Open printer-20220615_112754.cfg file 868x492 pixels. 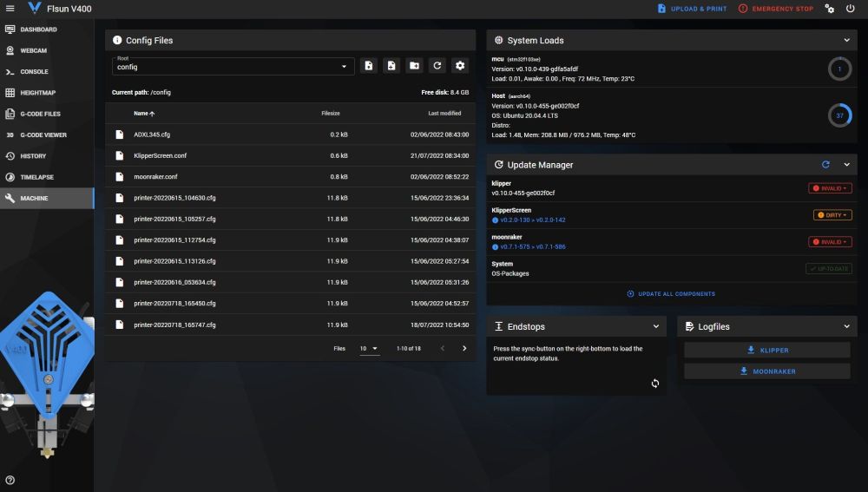(290, 239)
